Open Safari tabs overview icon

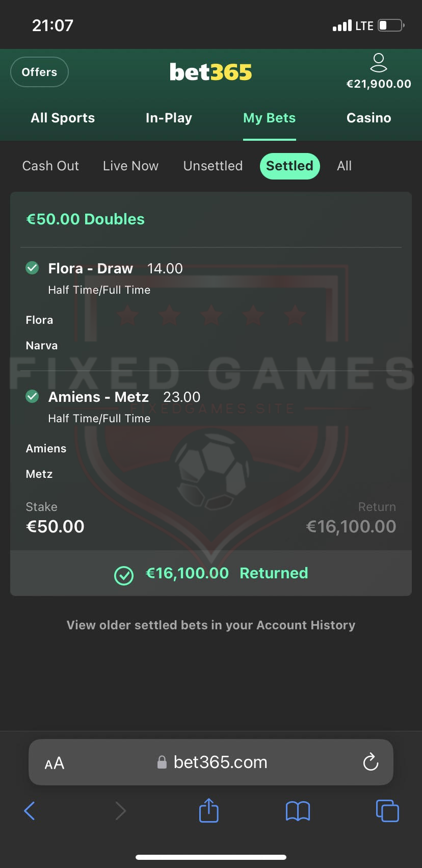[387, 810]
